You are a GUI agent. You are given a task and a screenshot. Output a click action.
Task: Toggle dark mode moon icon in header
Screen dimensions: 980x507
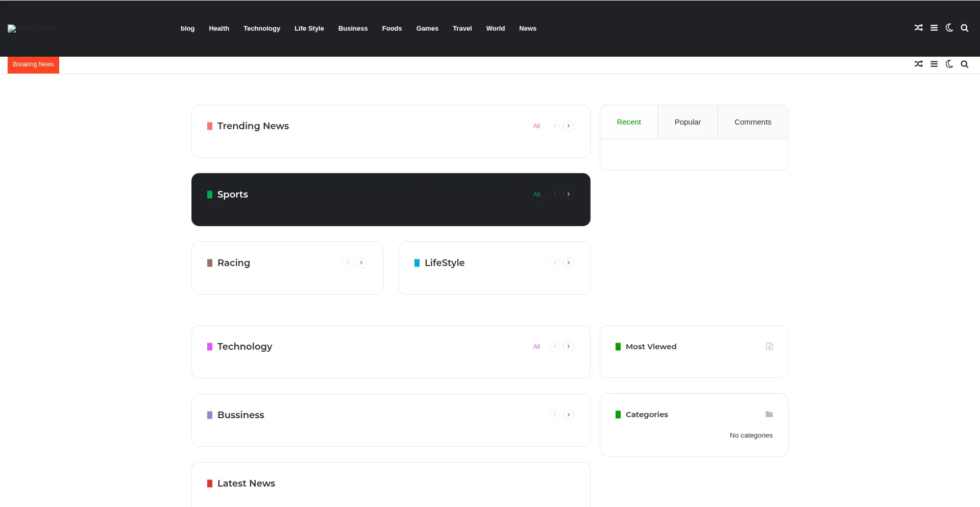pyautogui.click(x=949, y=28)
